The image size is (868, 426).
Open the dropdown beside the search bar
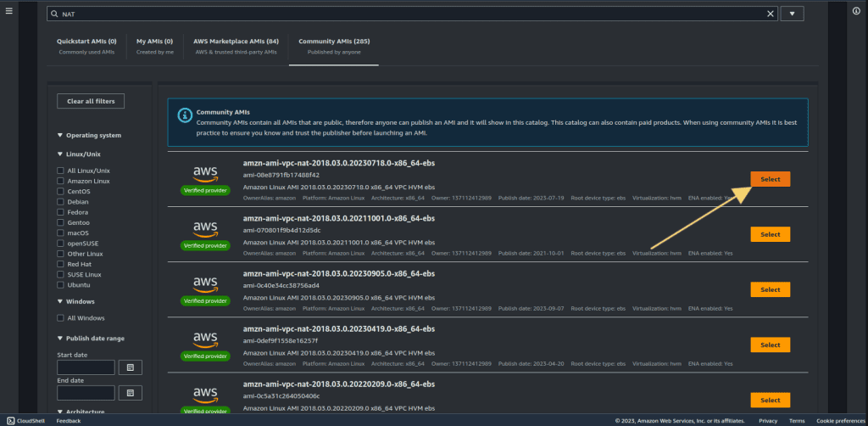click(793, 14)
